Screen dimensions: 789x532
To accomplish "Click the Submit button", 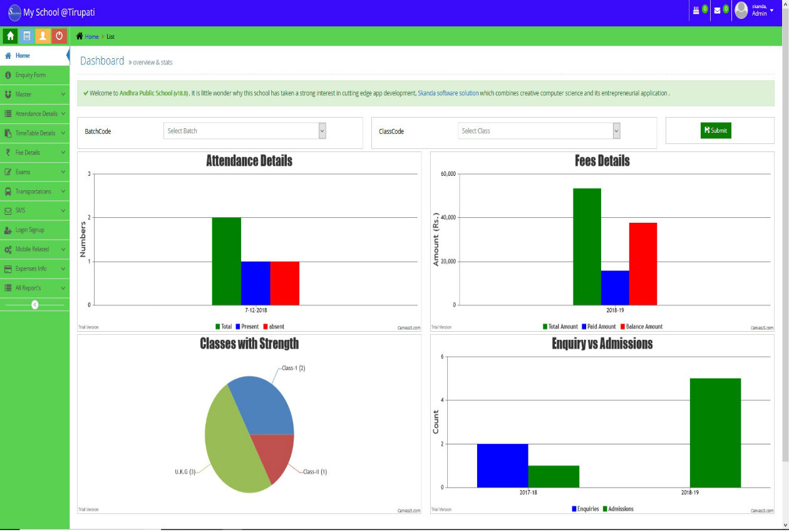I will [x=716, y=130].
